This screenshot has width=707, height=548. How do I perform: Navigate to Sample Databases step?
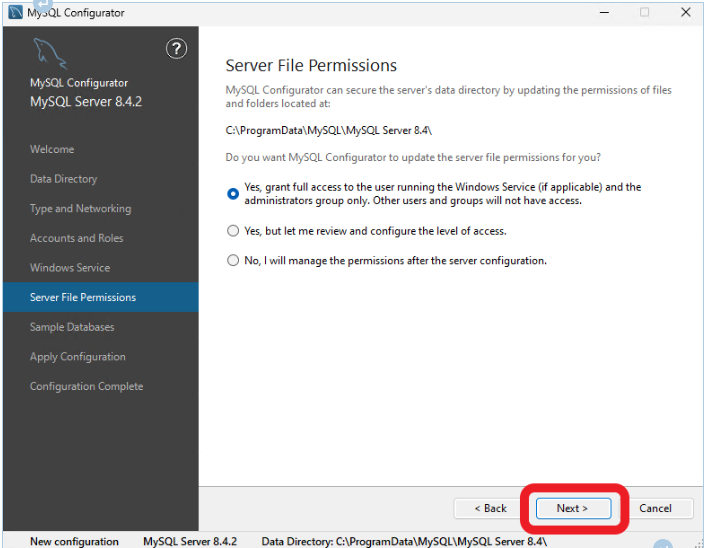[72, 327]
